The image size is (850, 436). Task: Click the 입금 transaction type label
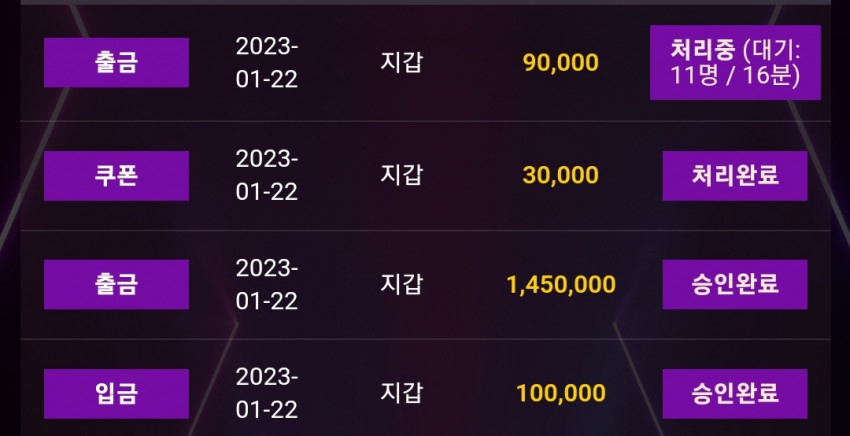(116, 394)
